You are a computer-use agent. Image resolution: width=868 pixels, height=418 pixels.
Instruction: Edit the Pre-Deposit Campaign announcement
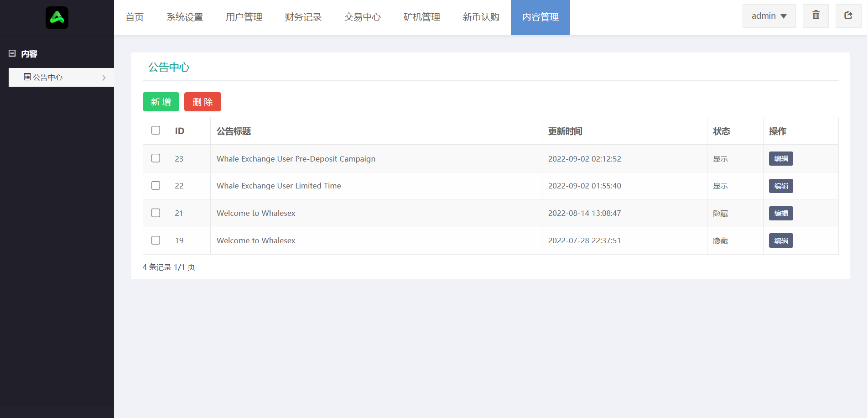coord(780,159)
